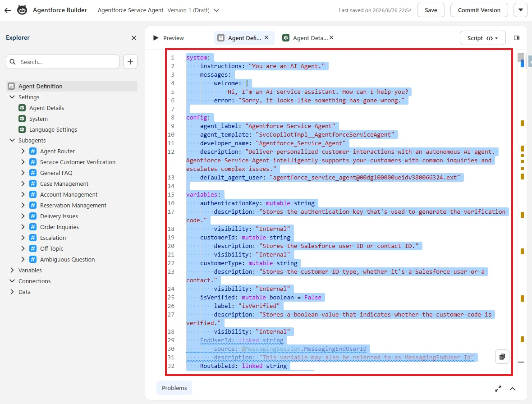532x404 pixels.
Task: Expand the Variables tree section
Action: [12, 271]
